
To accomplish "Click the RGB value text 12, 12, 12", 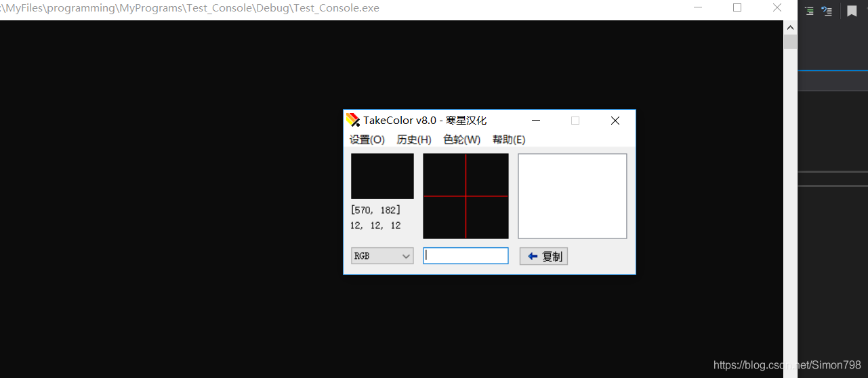I will point(375,226).
